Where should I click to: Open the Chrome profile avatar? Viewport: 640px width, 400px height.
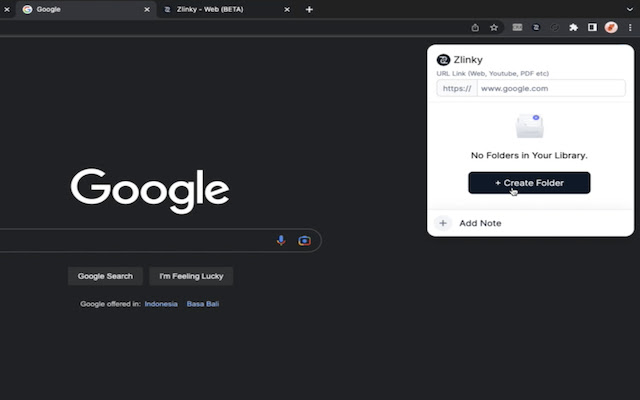pos(611,27)
